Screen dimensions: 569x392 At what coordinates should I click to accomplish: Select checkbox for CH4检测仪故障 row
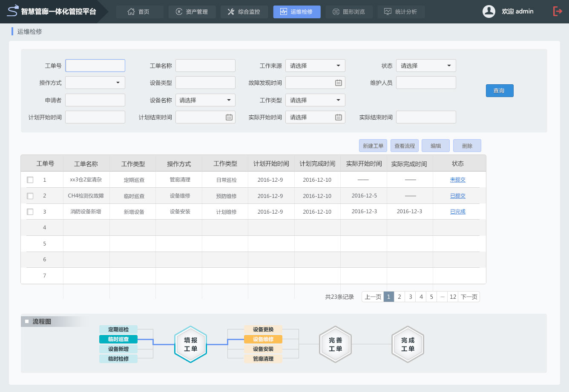pyautogui.click(x=30, y=196)
